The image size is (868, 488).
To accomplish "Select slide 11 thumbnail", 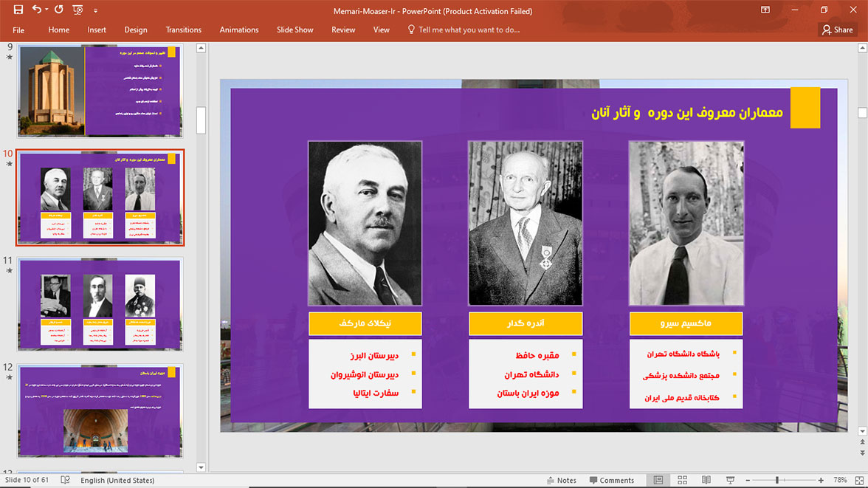I will click(100, 304).
